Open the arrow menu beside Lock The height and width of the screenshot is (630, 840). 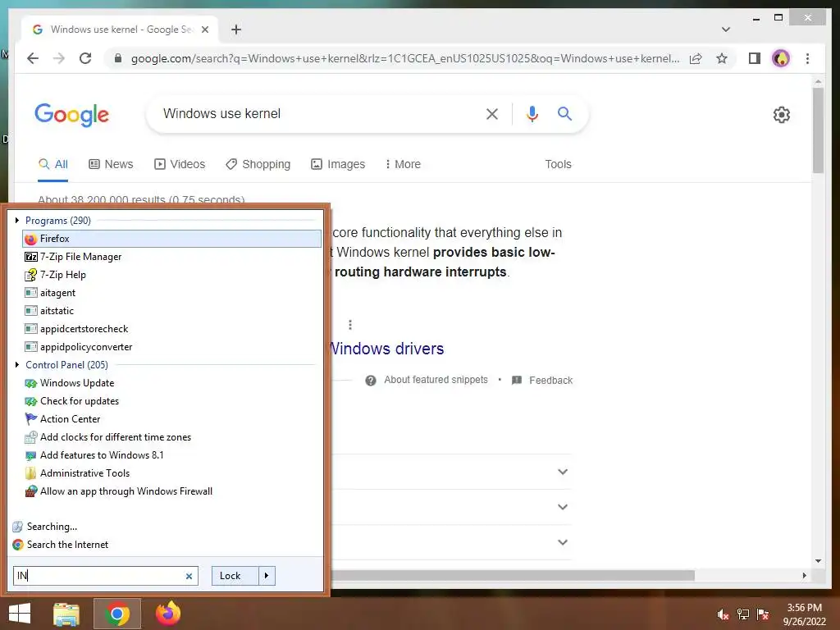pyautogui.click(x=267, y=576)
